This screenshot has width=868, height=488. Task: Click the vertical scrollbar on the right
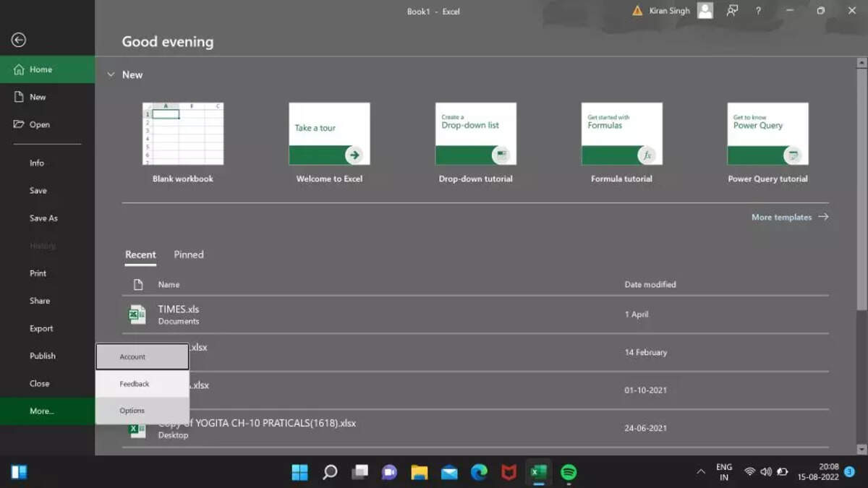[x=861, y=255]
